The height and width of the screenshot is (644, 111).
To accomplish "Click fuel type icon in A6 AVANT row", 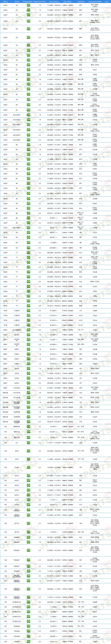I will pyautogui.click(x=29, y=228).
